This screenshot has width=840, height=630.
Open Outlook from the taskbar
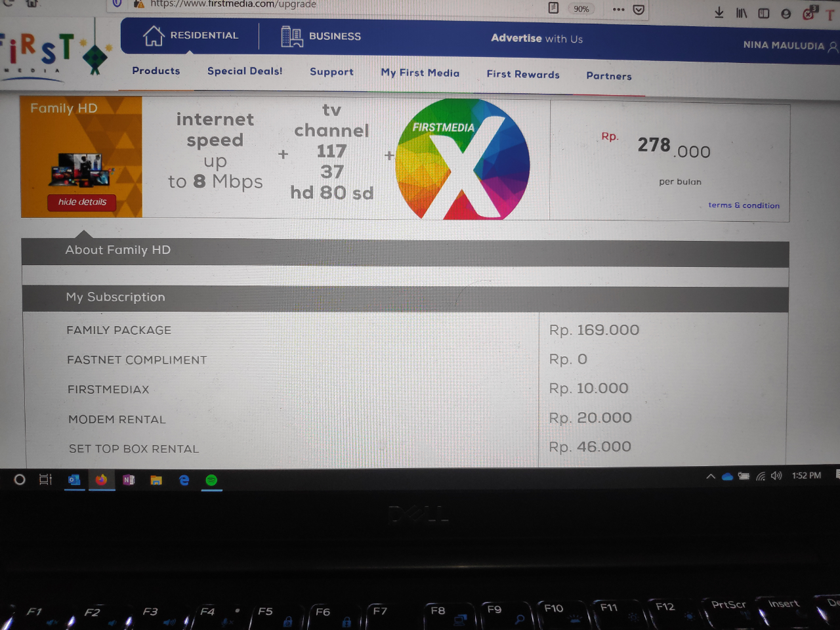point(74,480)
